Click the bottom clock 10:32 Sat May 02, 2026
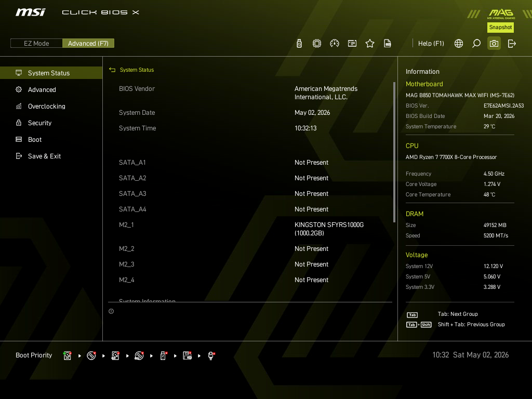This screenshot has height=399, width=532. 470,355
